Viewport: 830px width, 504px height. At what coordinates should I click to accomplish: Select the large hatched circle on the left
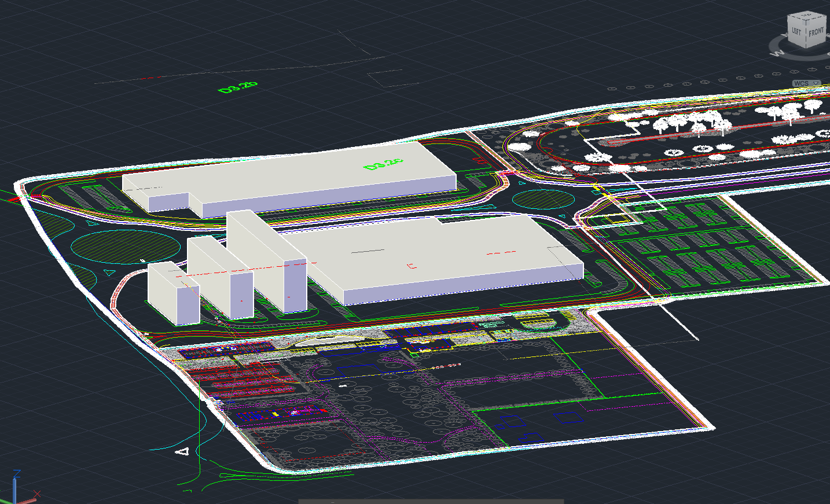(124, 246)
